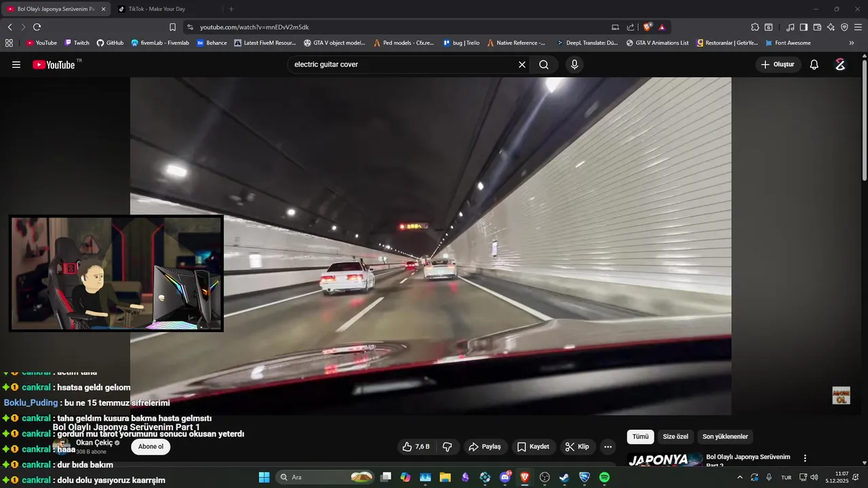
Task: Open Discord from the taskbar
Action: 505,477
